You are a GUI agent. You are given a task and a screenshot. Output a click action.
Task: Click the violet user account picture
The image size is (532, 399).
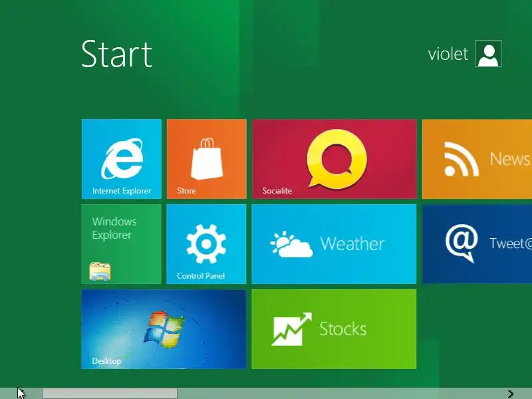coord(488,53)
